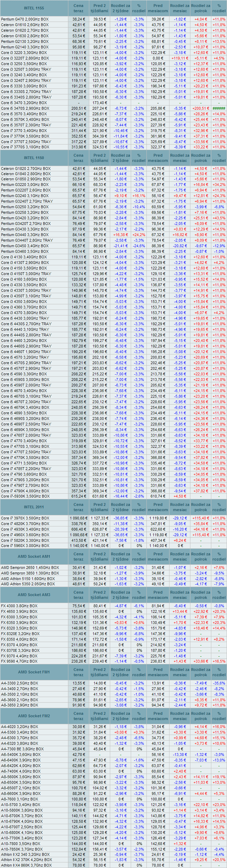Click Athlon II X4 860K 3,7Ghz BOX name
227x868 pixels.
coord(25,865)
